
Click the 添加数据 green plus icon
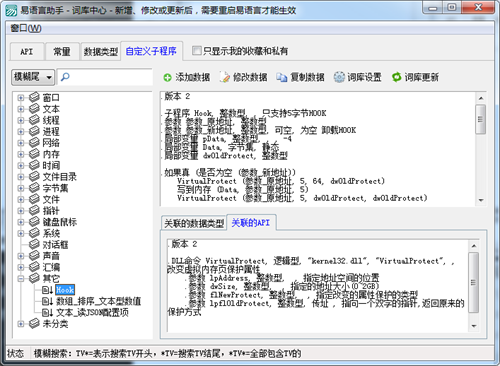pos(167,78)
